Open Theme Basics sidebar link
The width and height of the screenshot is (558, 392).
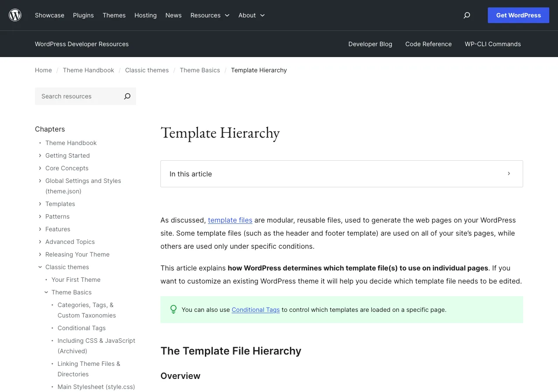click(71, 292)
